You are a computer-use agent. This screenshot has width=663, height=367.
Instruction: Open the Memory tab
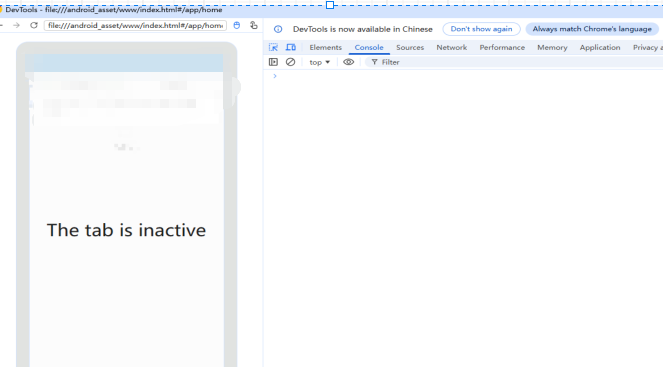click(x=552, y=47)
